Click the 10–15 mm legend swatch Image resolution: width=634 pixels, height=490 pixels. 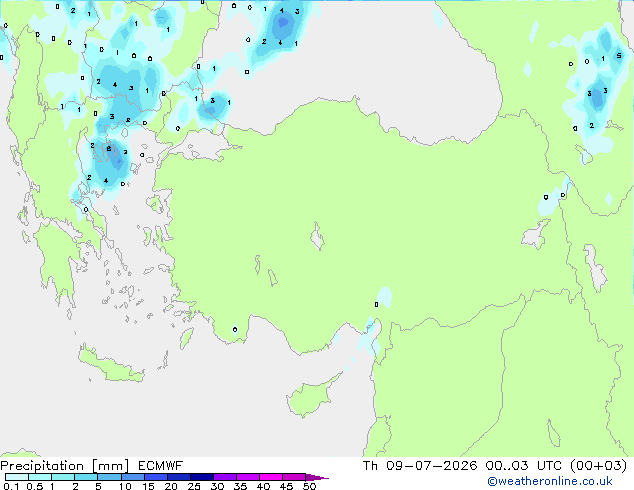tap(132, 477)
